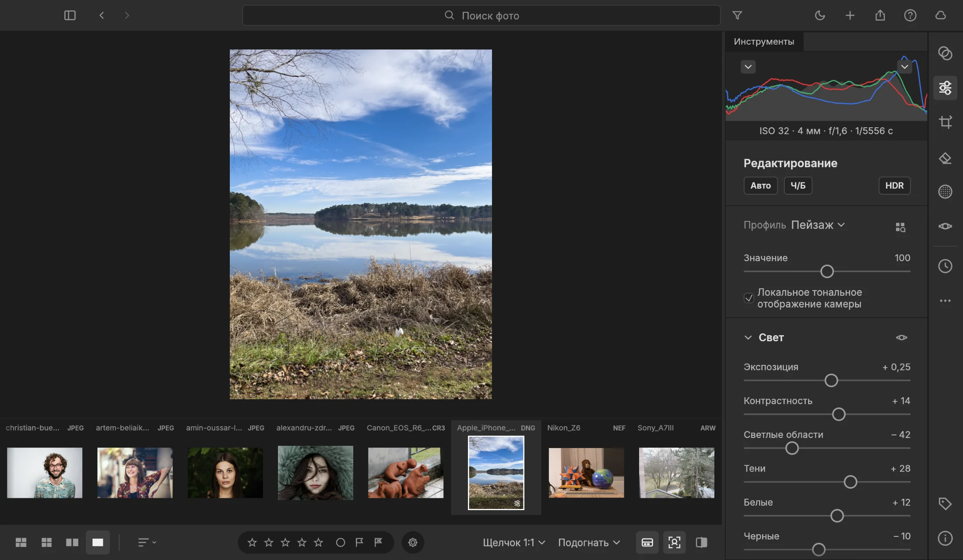Open the versions clock icon
The image size is (963, 560).
click(945, 266)
